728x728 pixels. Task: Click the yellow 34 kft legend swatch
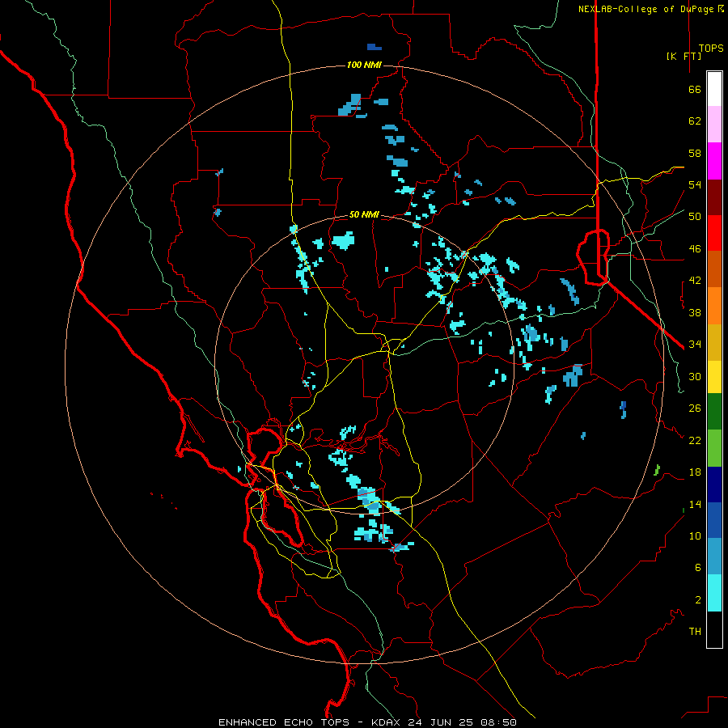pyautogui.click(x=714, y=377)
